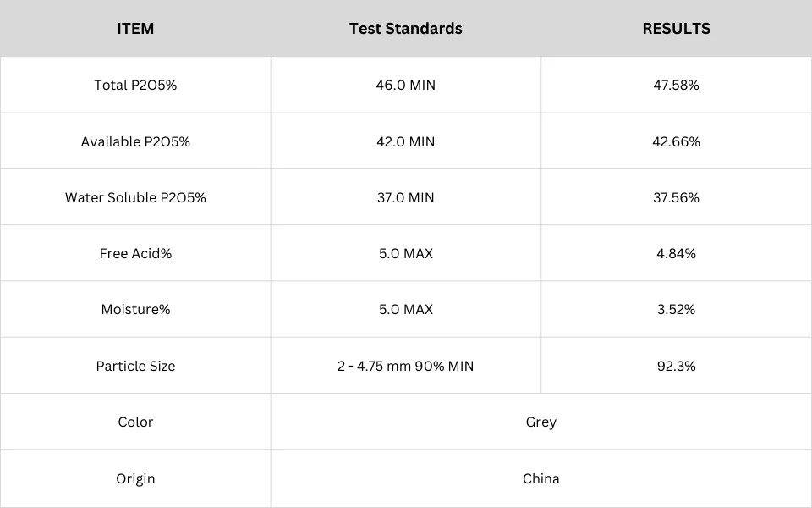The width and height of the screenshot is (812, 508).
Task: Select the Grey color value cell
Action: click(x=541, y=422)
